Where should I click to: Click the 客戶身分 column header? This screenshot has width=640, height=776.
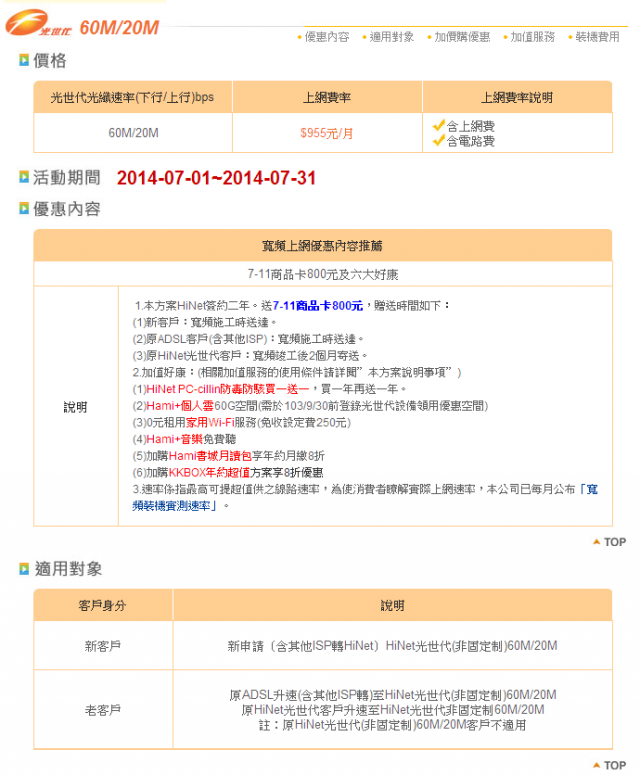[x=103, y=606]
